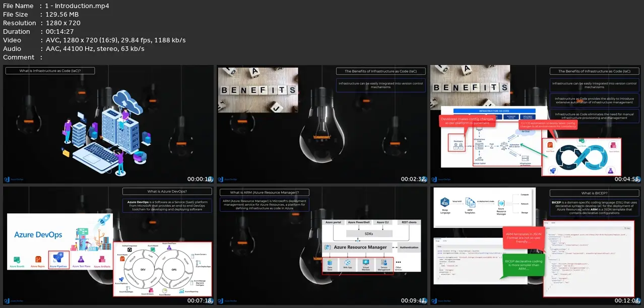Click the 'Authentication' box in the ARM diagram
644x308 pixels.
[x=409, y=248]
